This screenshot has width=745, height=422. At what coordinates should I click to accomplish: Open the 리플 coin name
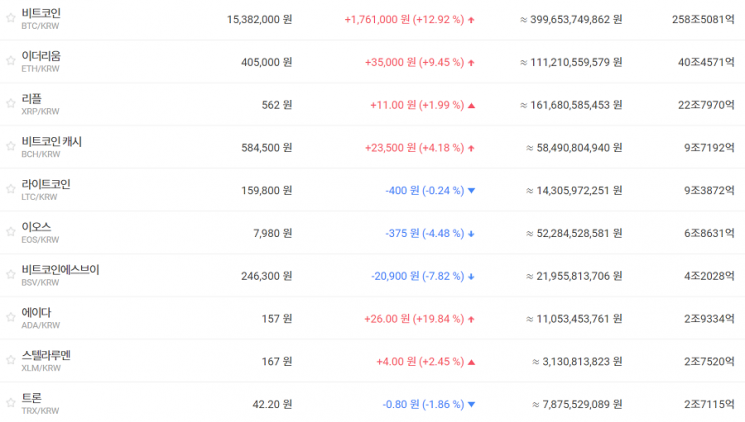31,99
